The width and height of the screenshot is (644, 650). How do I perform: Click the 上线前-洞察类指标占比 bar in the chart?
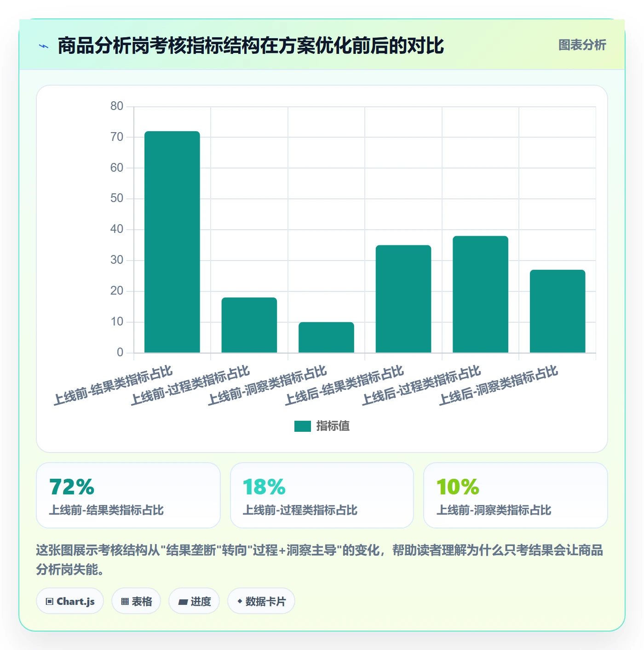pos(326,337)
